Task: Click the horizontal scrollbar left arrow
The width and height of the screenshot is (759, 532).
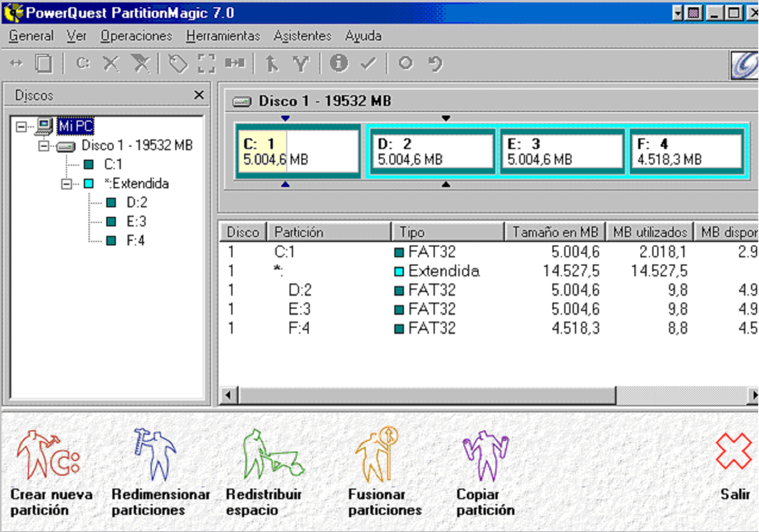Action: (229, 395)
